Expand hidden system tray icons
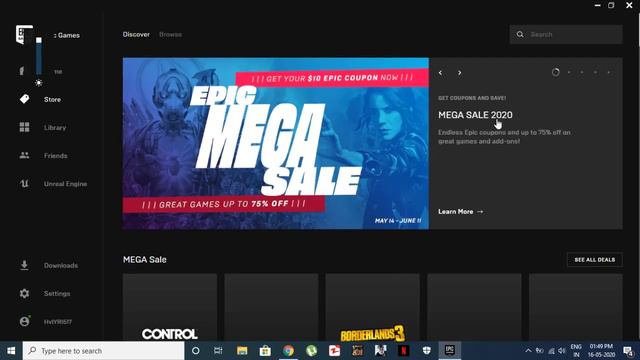Screen dimensions: 640x360 click(x=528, y=351)
